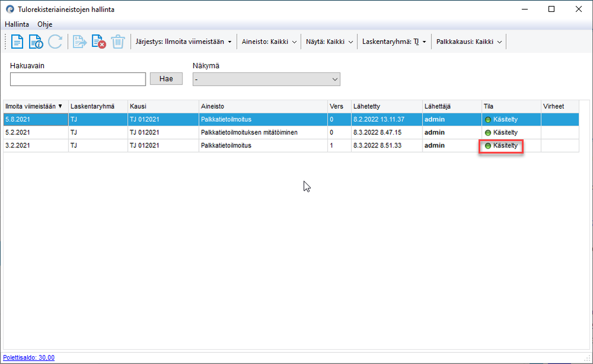Open the Polettisaldo: 30,00 link
Viewport: 593px width, 364px height.
tap(29, 357)
